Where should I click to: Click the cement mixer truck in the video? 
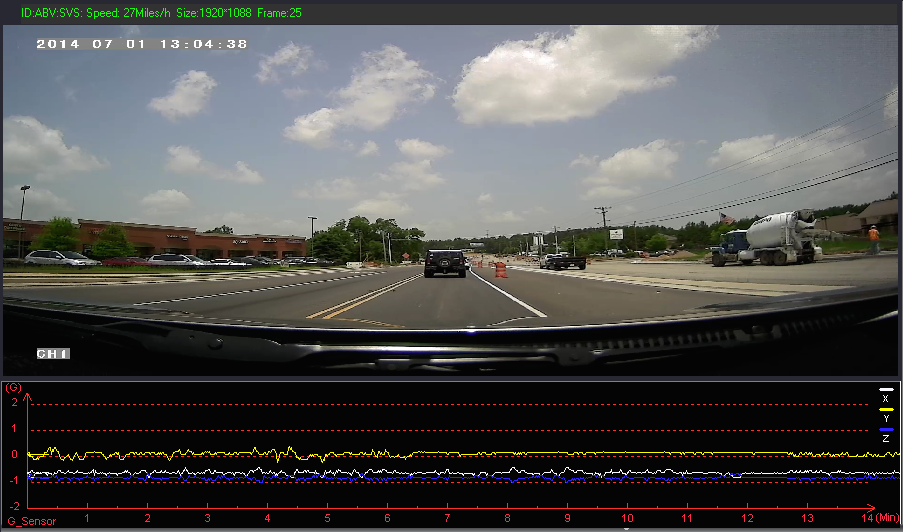[768, 238]
